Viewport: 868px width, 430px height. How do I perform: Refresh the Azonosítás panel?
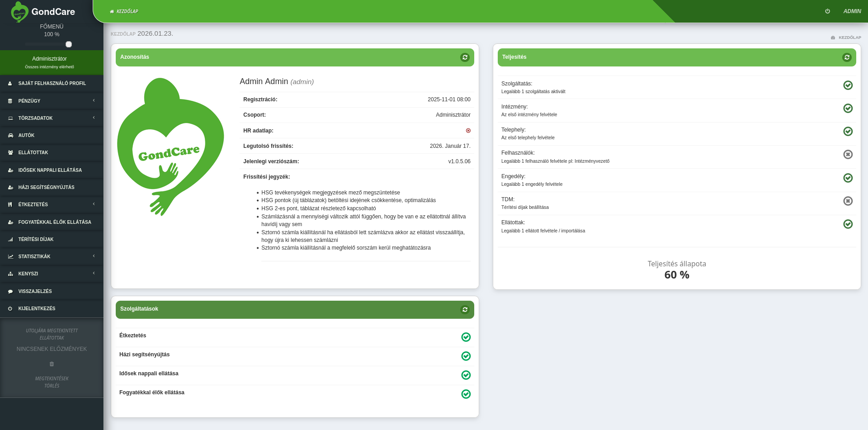[x=465, y=57]
